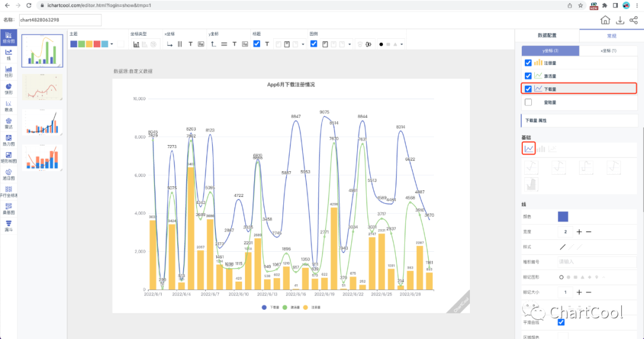The image size is (644, 339).
Task: Open the 雷达 radar chart category
Action: 8,122
